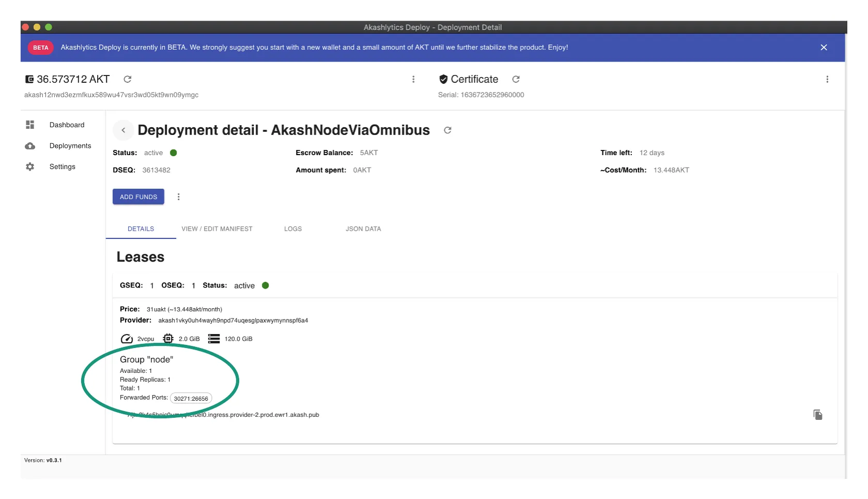Open the LOGS tab
The height and width of the screenshot is (499, 868).
coord(293,229)
